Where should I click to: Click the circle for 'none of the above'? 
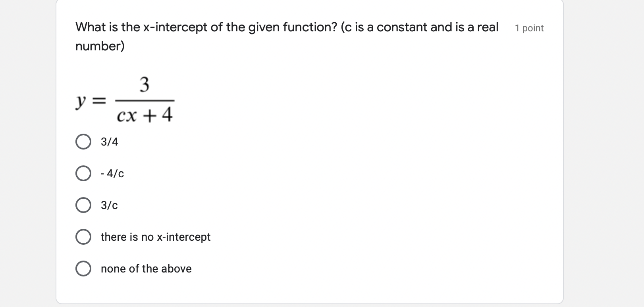(x=83, y=269)
